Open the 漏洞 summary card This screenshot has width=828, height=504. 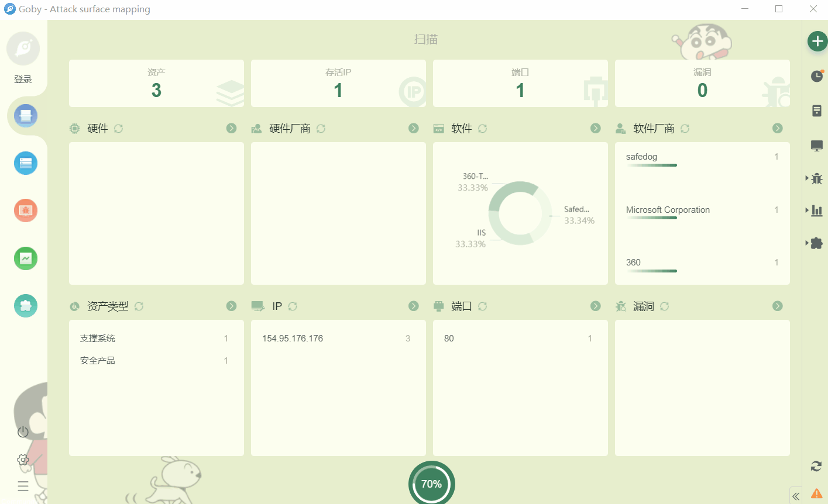tap(702, 83)
